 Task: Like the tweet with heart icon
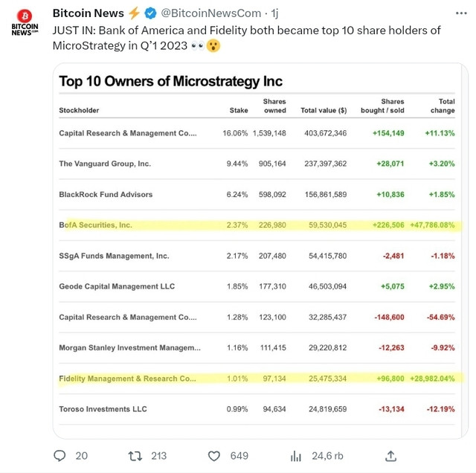tap(214, 456)
